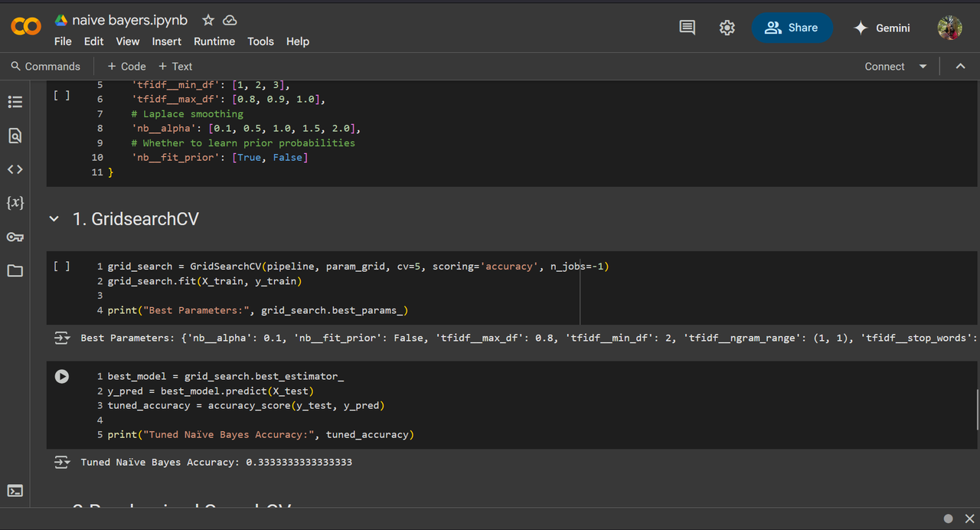Click the vertical scrollbar thumb
The width and height of the screenshot is (980, 530).
(977, 410)
